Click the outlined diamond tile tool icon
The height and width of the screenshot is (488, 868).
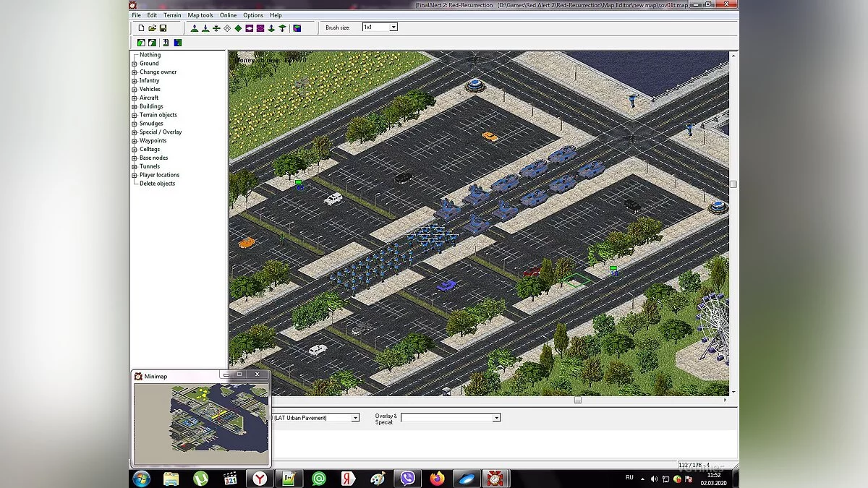227,28
